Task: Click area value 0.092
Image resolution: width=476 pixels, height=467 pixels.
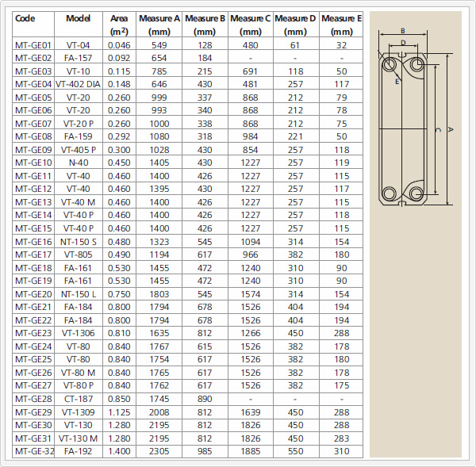Action: click(x=119, y=58)
